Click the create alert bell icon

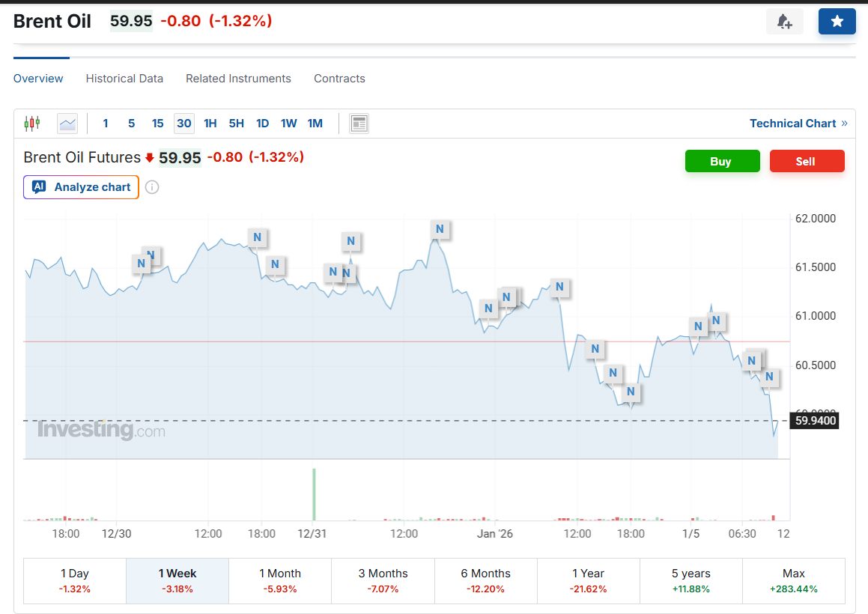[x=784, y=22]
